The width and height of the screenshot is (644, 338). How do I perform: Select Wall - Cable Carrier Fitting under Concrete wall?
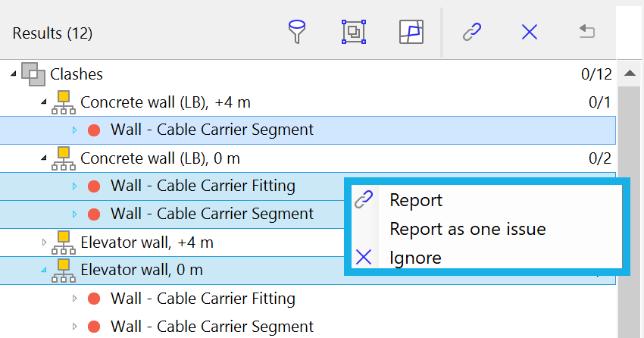tap(202, 186)
